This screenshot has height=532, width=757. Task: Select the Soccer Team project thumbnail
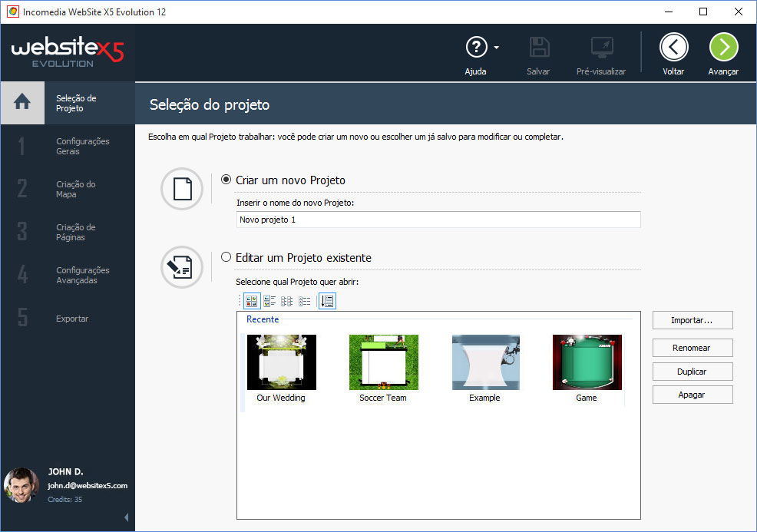coord(383,369)
